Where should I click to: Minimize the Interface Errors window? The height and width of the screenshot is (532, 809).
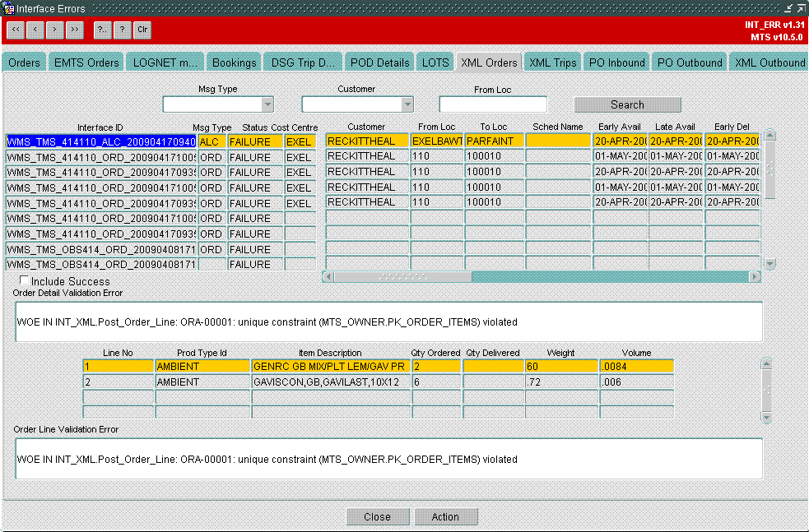(788, 8)
